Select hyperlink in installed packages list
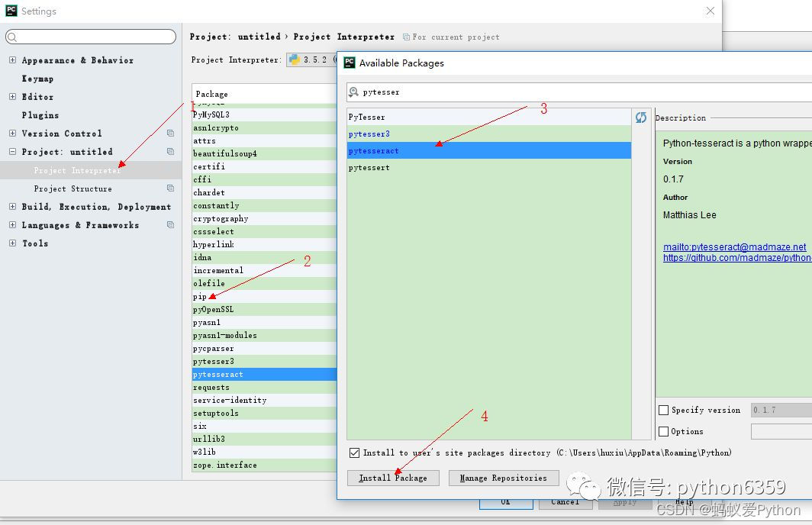Screen dimensions: 812x525 [264, 244]
